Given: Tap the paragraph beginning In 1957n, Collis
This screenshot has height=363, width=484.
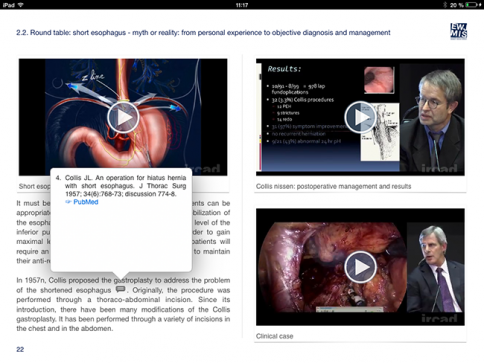Looking at the screenshot, I should tap(123, 304).
